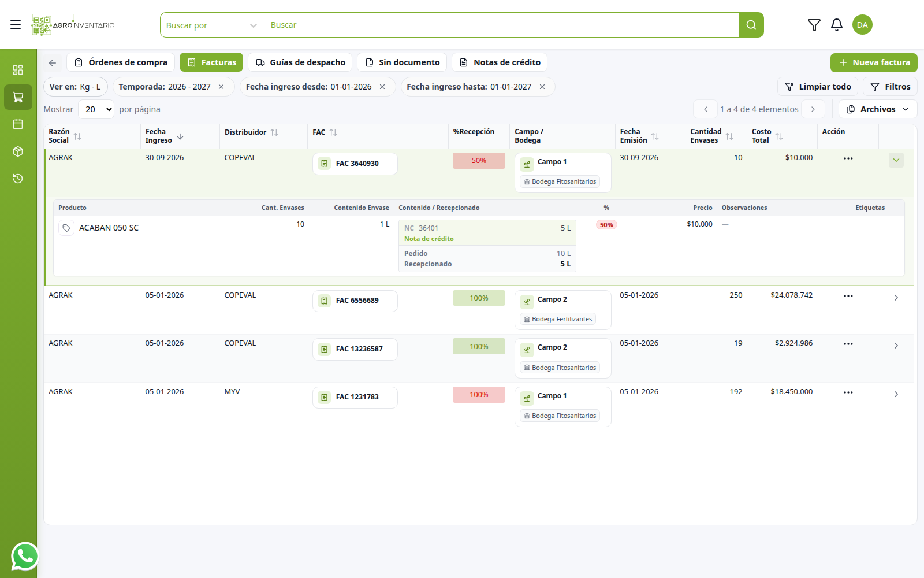
Task: Select the calendar icon in sidebar
Action: tap(18, 124)
